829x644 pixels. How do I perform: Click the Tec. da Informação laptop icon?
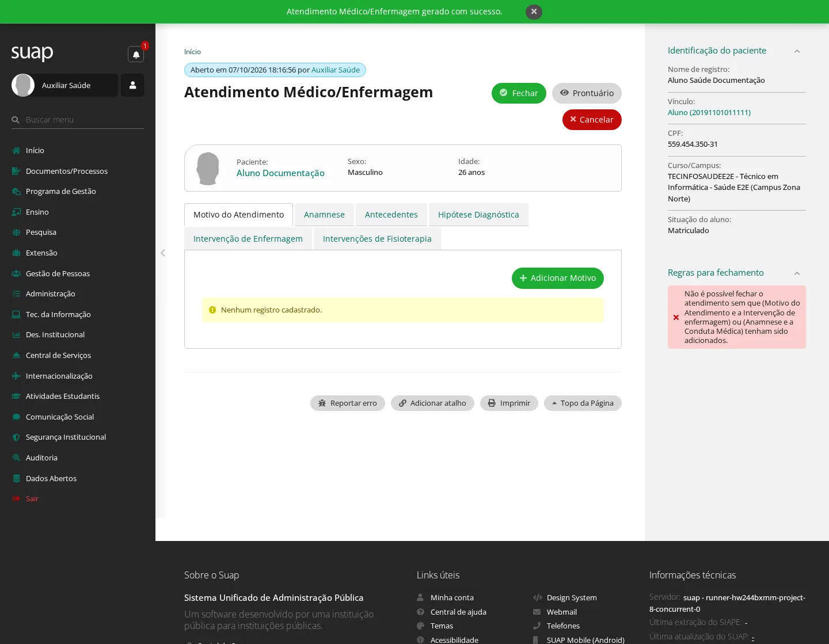(x=16, y=314)
